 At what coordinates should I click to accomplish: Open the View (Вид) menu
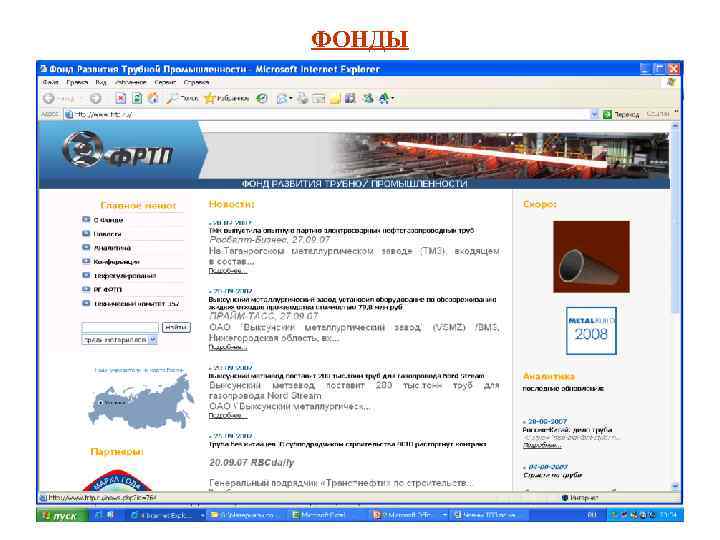(101, 83)
